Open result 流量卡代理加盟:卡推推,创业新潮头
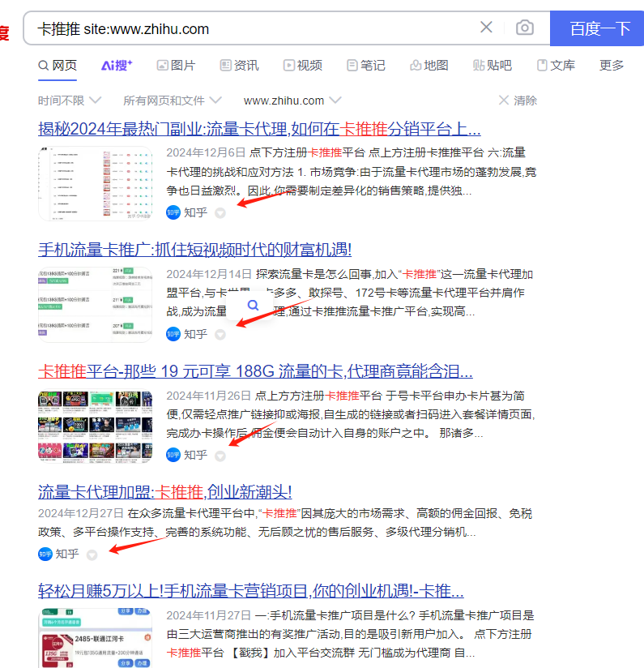 pyautogui.click(x=164, y=492)
